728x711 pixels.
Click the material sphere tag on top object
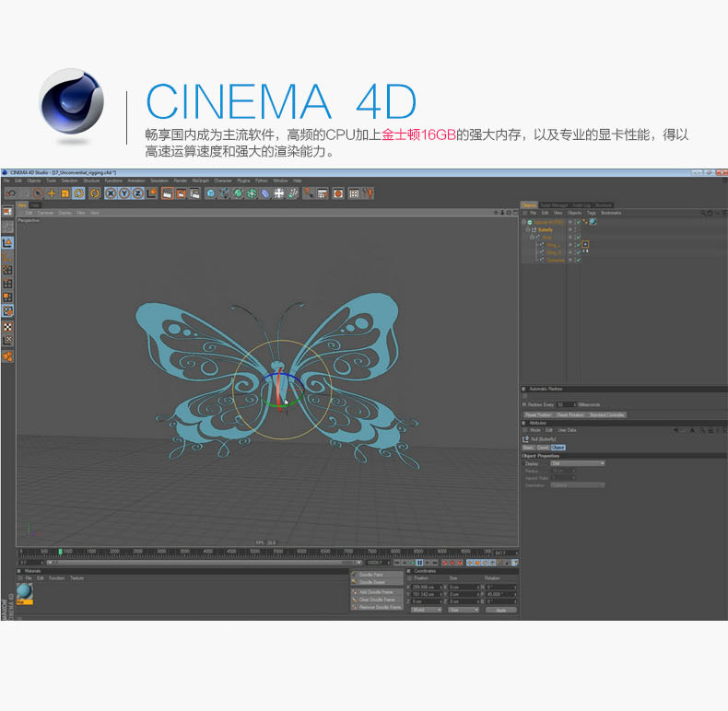click(593, 222)
